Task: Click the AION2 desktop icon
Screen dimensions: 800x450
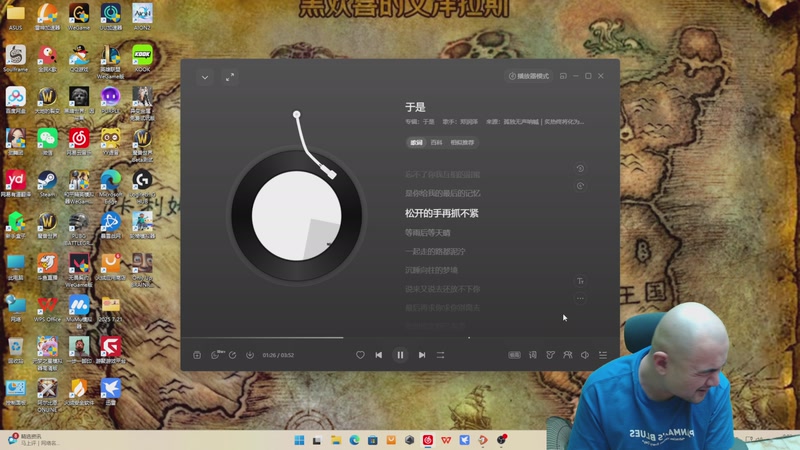Action: (142, 17)
